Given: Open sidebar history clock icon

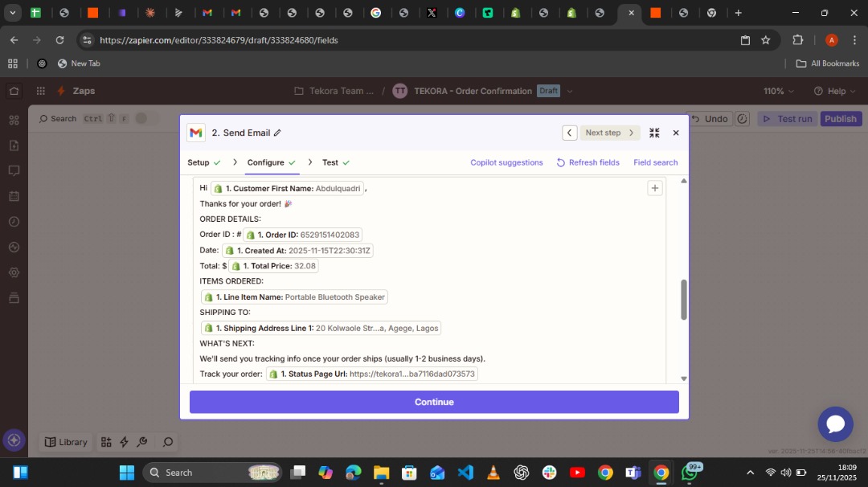Looking at the screenshot, I should [x=14, y=221].
